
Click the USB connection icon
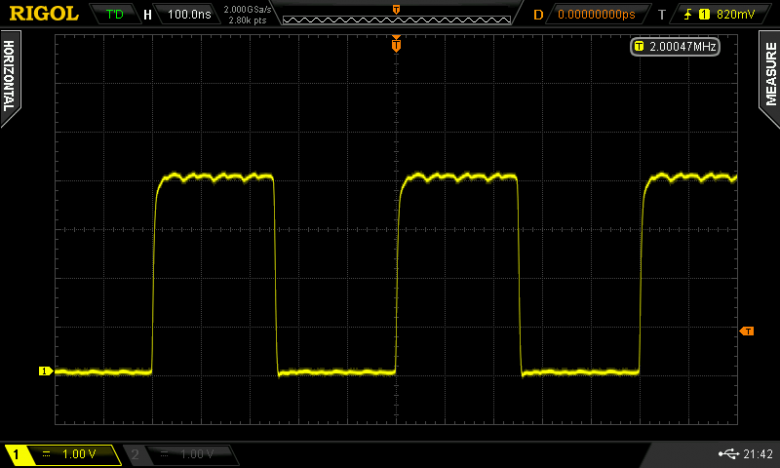click(727, 454)
